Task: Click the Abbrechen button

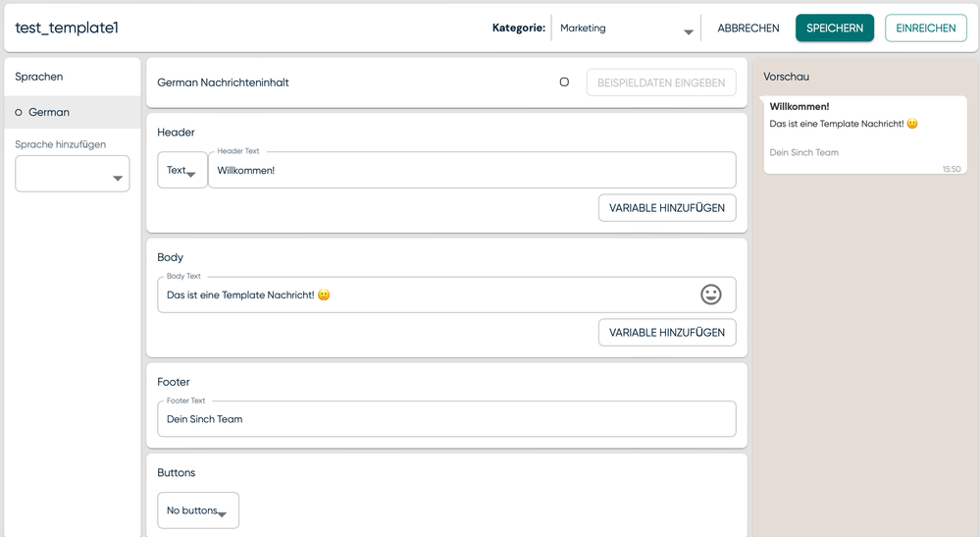Action: click(748, 28)
